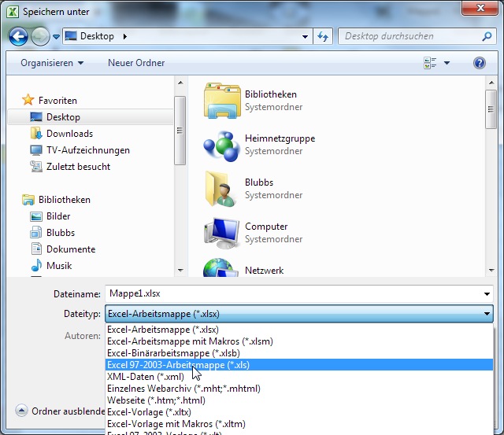Select Zuletzt besucht in navigation pane
Image resolution: width=504 pixels, height=435 pixels.
pyautogui.click(x=78, y=167)
